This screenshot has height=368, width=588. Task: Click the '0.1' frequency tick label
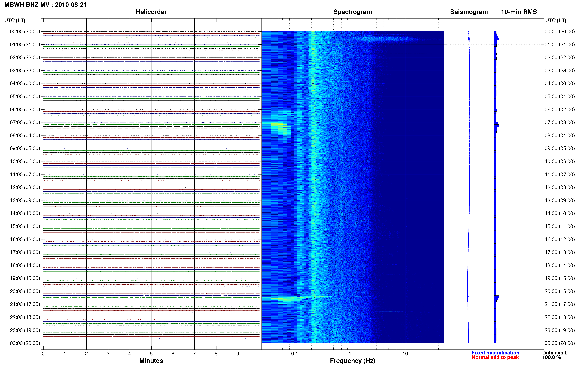[x=295, y=354]
